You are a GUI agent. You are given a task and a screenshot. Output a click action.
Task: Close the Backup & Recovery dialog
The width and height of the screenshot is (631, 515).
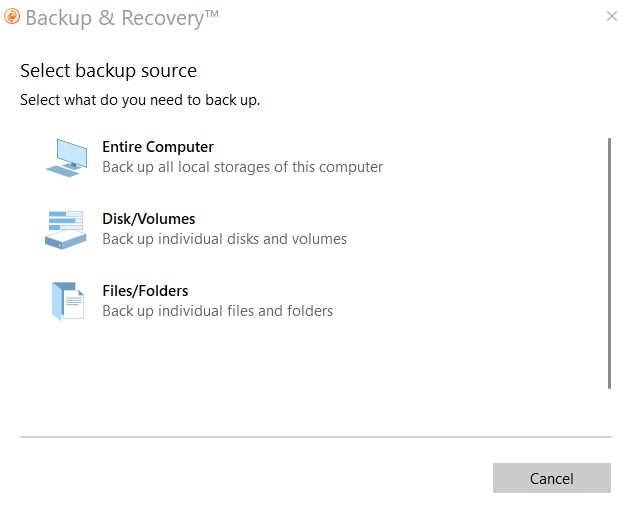coord(612,17)
